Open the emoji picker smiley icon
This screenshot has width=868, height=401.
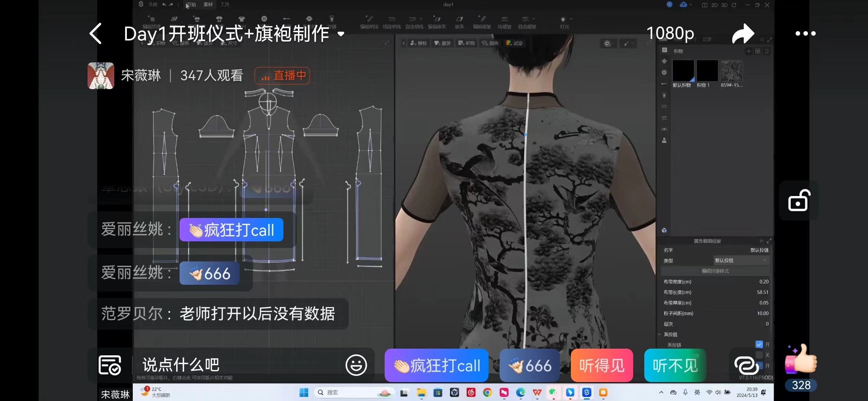[x=356, y=365]
